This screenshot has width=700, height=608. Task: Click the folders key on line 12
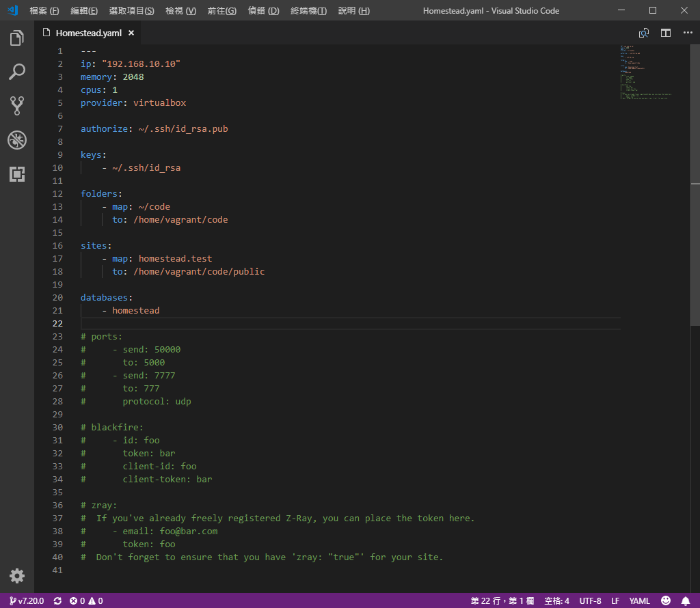coord(99,193)
